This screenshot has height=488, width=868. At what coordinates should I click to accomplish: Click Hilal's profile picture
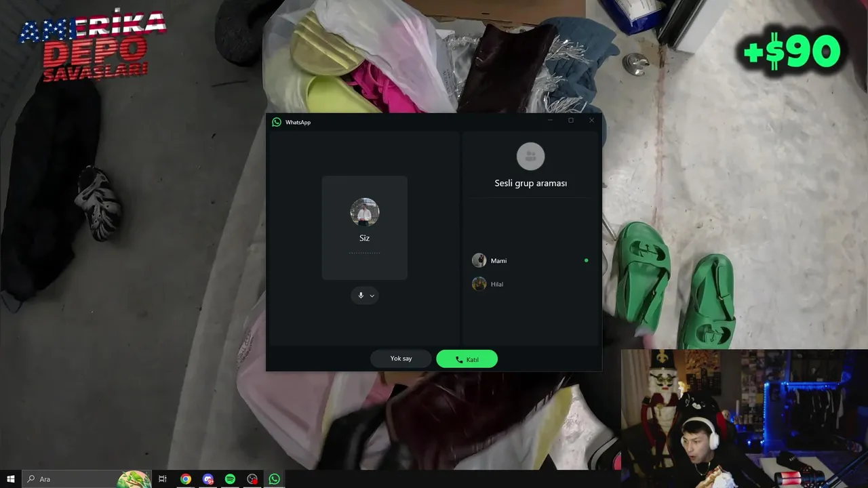(479, 284)
